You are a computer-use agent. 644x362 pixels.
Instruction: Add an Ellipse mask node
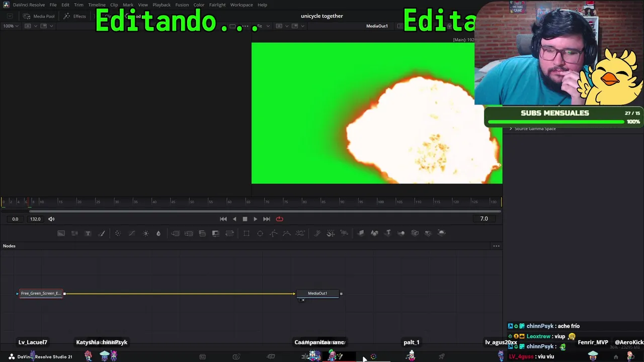tap(260, 233)
